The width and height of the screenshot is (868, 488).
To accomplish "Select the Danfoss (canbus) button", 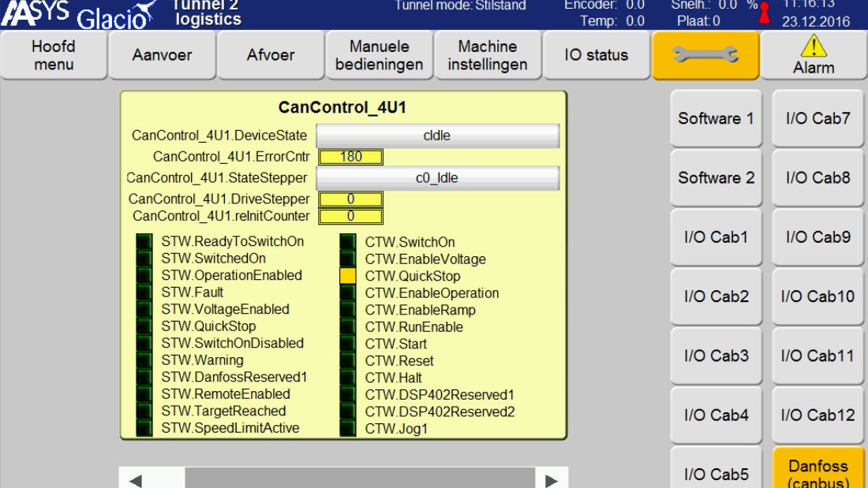I will click(x=818, y=471).
